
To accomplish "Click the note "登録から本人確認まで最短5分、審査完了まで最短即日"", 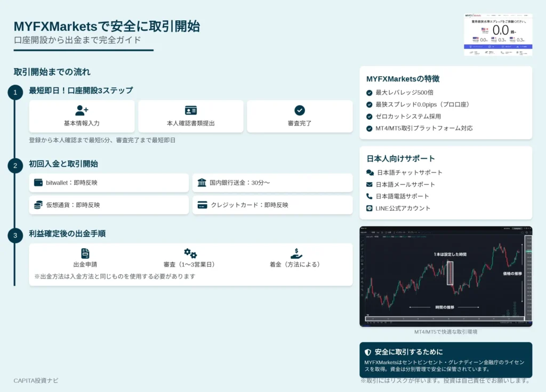I will (102, 140).
